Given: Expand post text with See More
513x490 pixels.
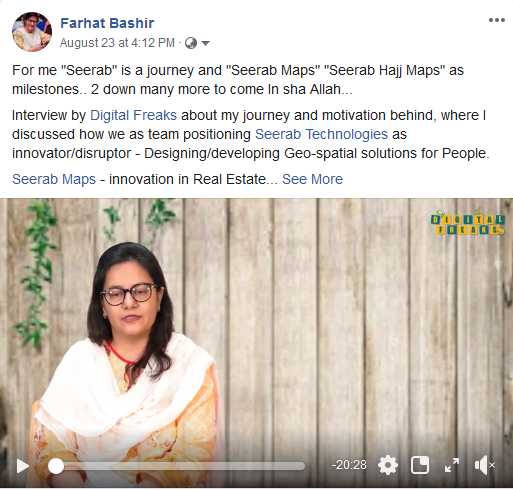Looking at the screenshot, I should 312,179.
